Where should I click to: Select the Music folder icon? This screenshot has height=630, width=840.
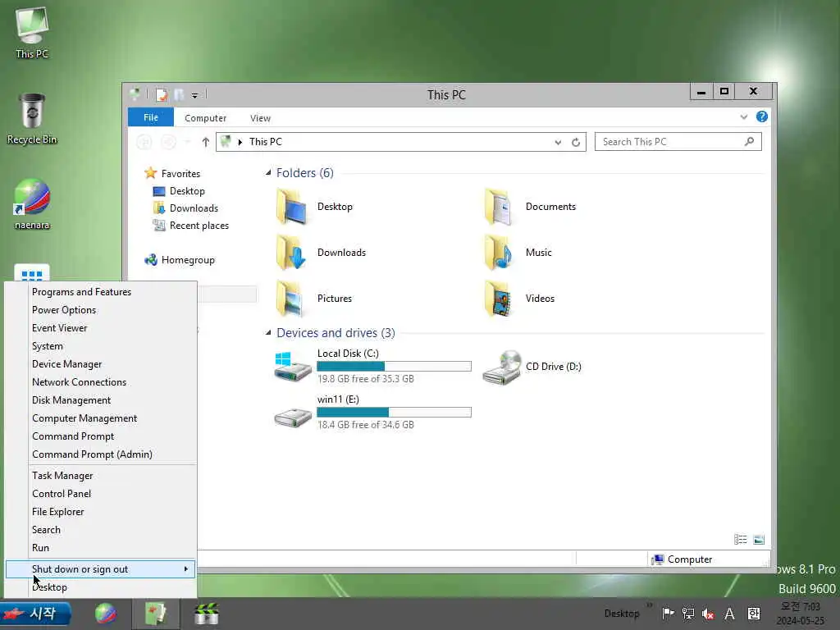[500, 253]
